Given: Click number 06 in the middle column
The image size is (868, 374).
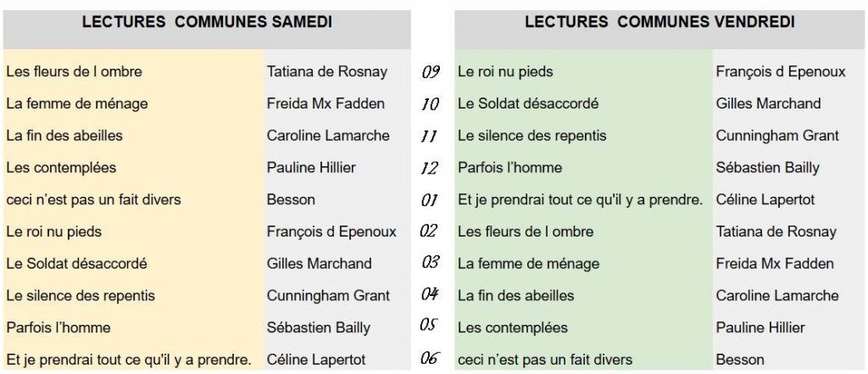Looking at the screenshot, I should coord(430,359).
